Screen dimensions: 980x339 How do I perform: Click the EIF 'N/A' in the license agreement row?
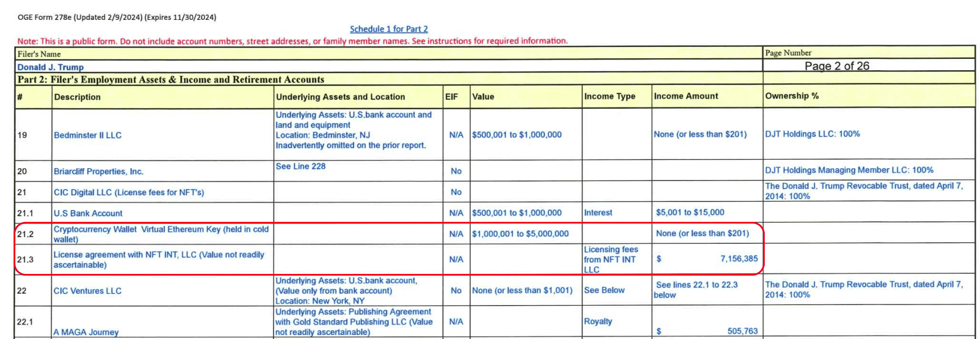(456, 259)
